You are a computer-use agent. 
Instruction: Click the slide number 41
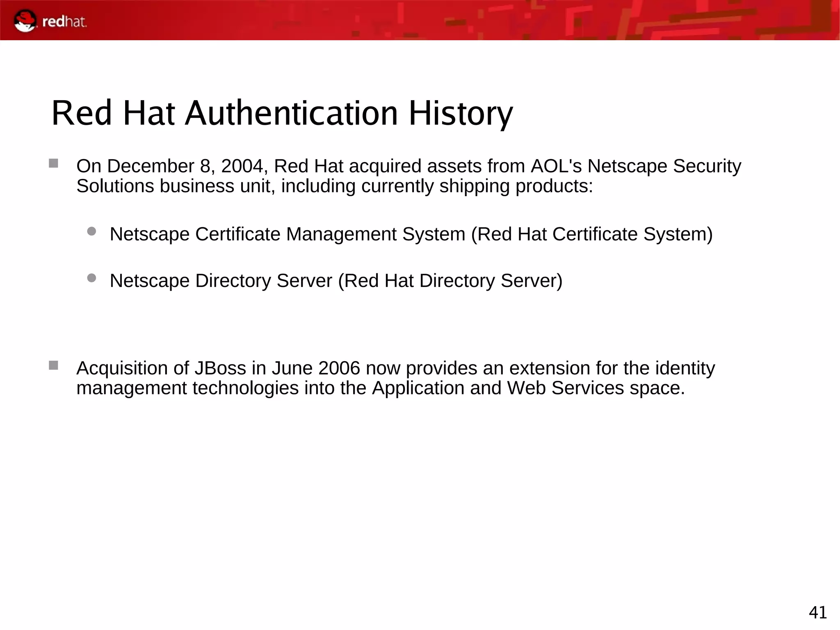coord(818,612)
